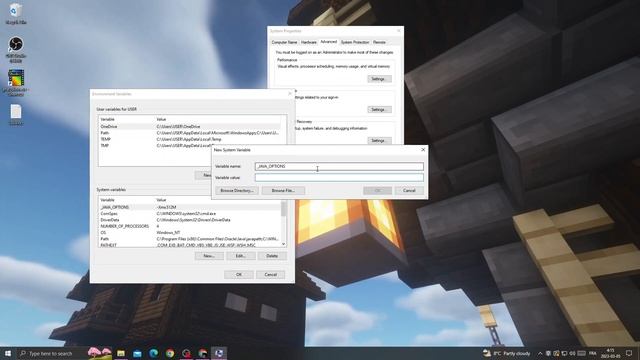Open the taskbar clock and date
Viewport: 640px width, 360px height.
pyautogui.click(x=610, y=353)
